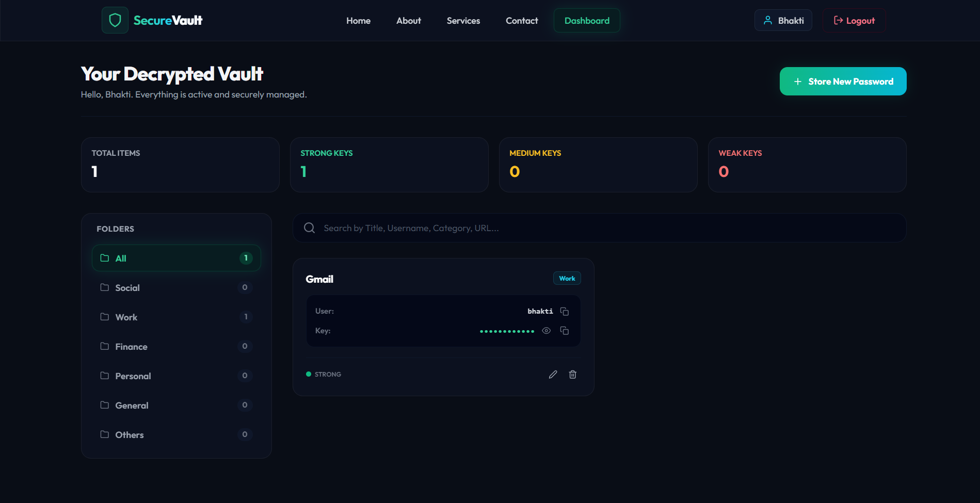Open the Contact page

[522, 21]
